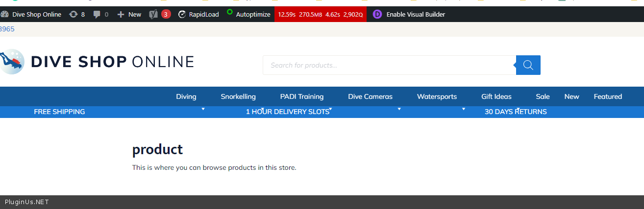Image resolution: width=644 pixels, height=209 pixels.
Task: Expand the dropdown arrow under Diving
Action: pos(203,109)
